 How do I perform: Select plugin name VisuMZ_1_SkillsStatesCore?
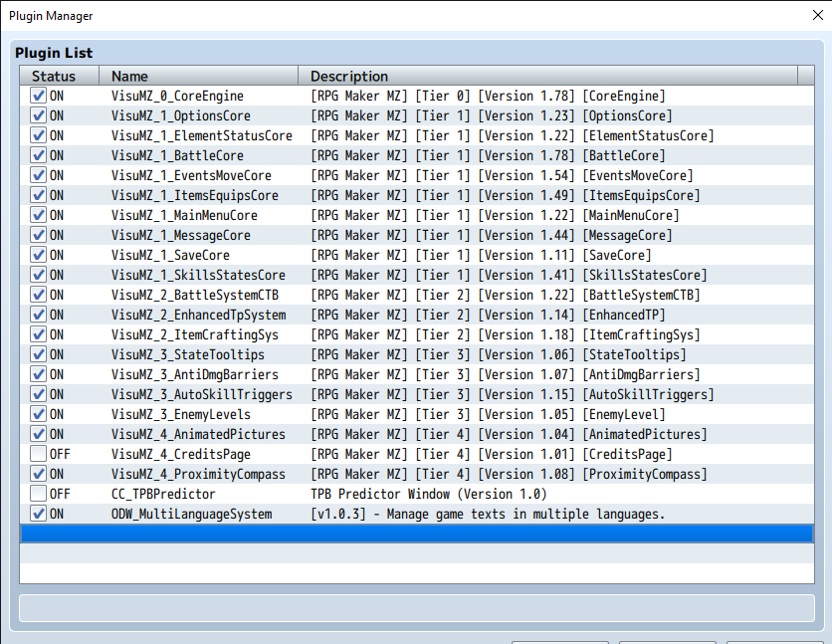pyautogui.click(x=198, y=276)
